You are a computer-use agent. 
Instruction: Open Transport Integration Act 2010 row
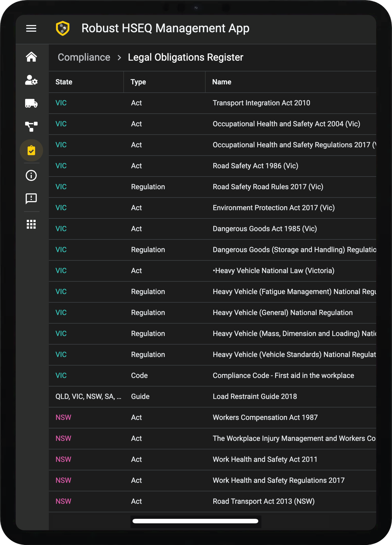pos(212,103)
